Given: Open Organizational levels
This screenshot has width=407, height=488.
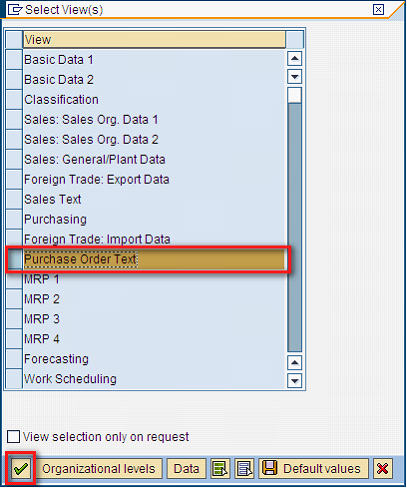Looking at the screenshot, I should coord(99,469).
